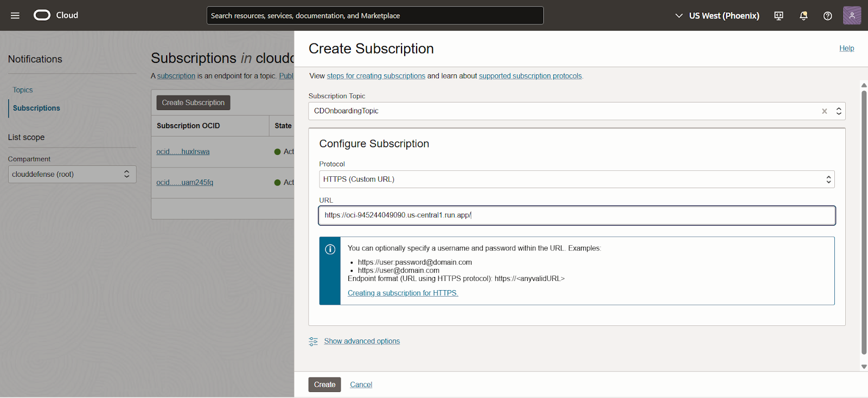Open subscription ocid...huxlrswa link
Image resolution: width=868 pixels, height=398 pixels.
click(x=183, y=152)
